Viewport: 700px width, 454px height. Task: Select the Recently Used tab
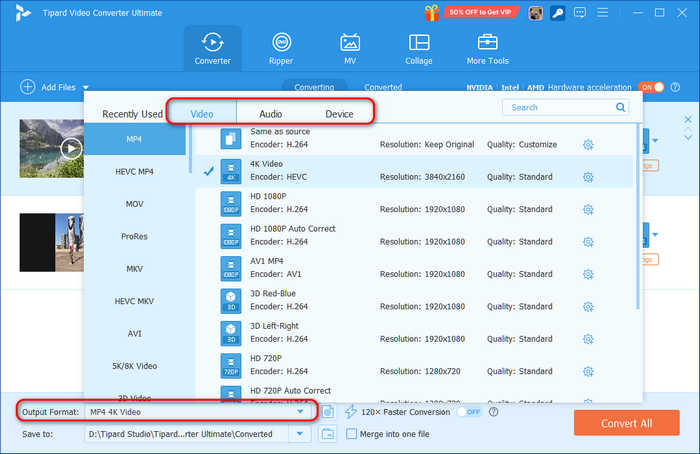[132, 114]
